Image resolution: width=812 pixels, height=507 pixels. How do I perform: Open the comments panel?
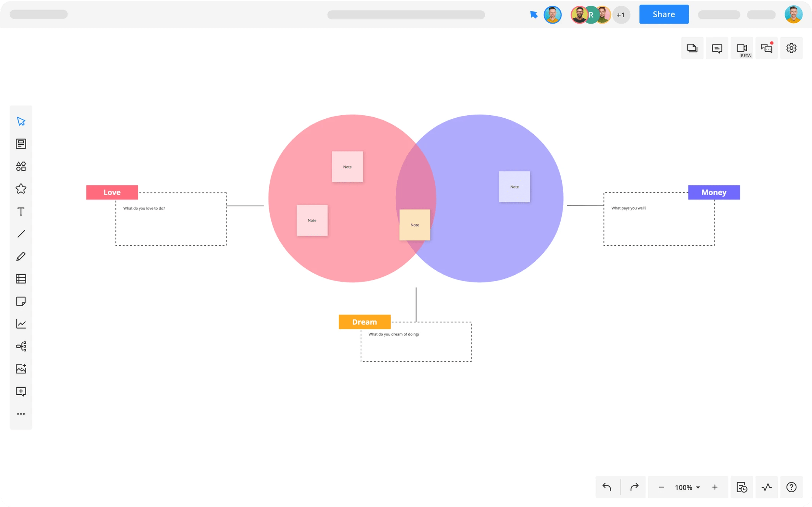pyautogui.click(x=717, y=48)
